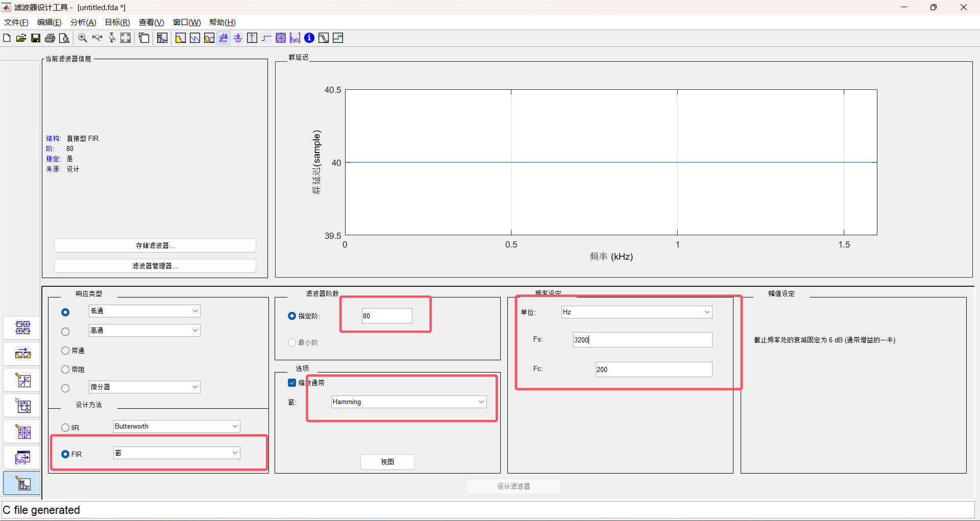Click the New filter design toolbar icon
The height and width of the screenshot is (521, 980).
click(x=7, y=38)
